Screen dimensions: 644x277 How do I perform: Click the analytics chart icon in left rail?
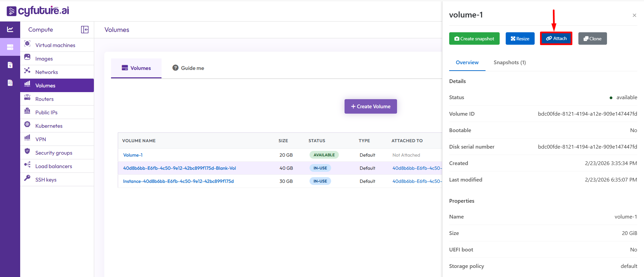click(10, 30)
